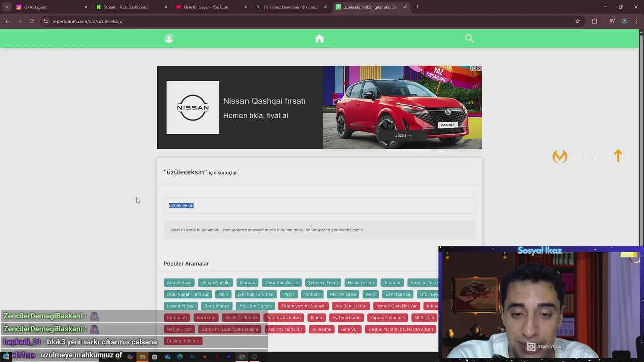Viewport: 644px width, 362px height.
Task: Close the Stream - Kick Dashboard tab
Action: coord(166,7)
